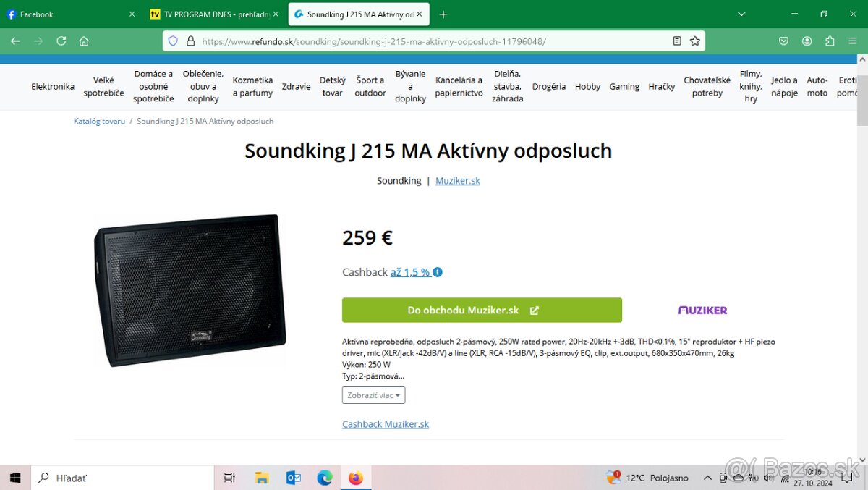Screen dimensions: 868x490
Task: Open the browser hamburger menu
Action: click(853, 41)
